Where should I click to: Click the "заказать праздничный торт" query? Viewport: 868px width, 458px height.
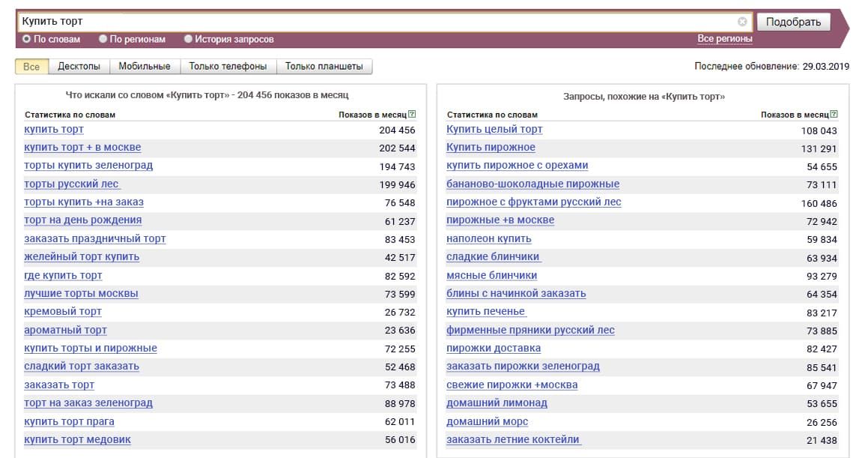[95, 238]
